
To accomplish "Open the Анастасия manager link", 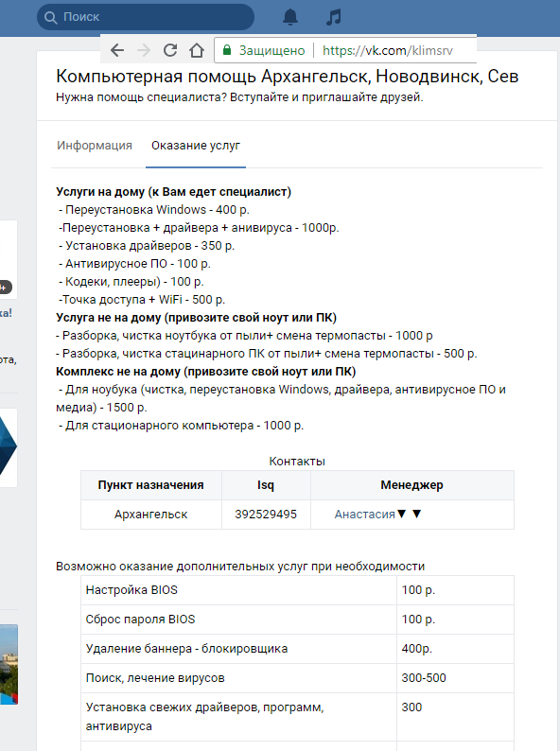I will 364,515.
